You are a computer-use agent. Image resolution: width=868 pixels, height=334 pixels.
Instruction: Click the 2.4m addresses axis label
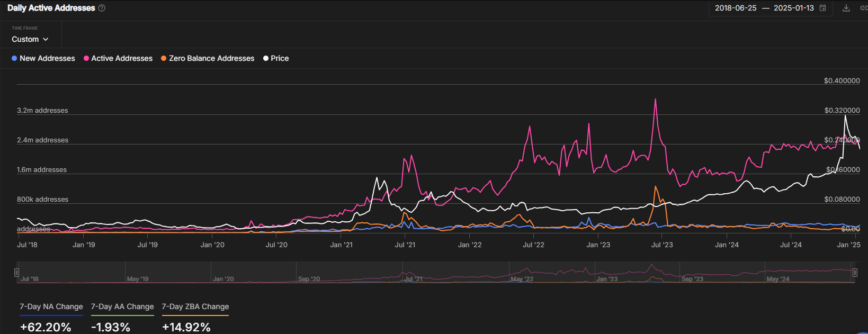[42, 140]
